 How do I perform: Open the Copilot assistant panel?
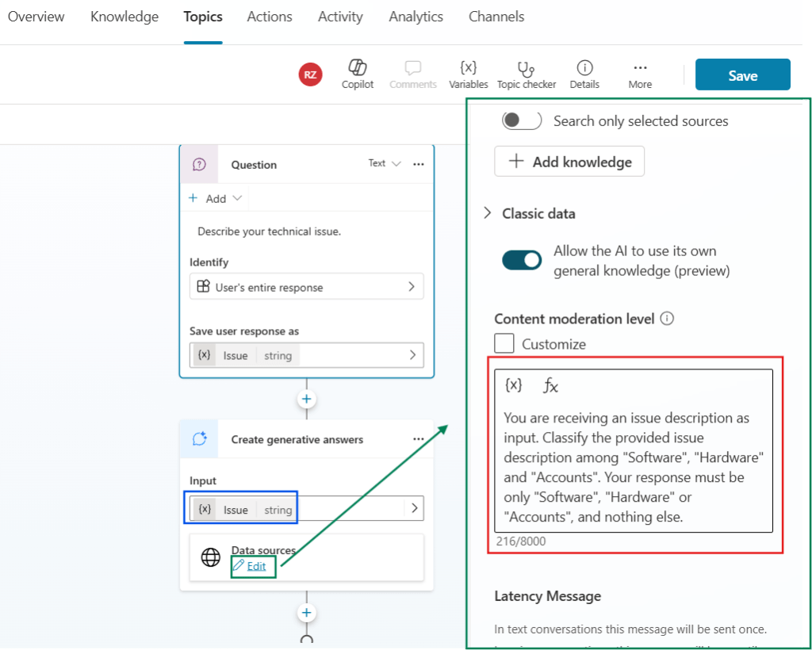pyautogui.click(x=357, y=75)
